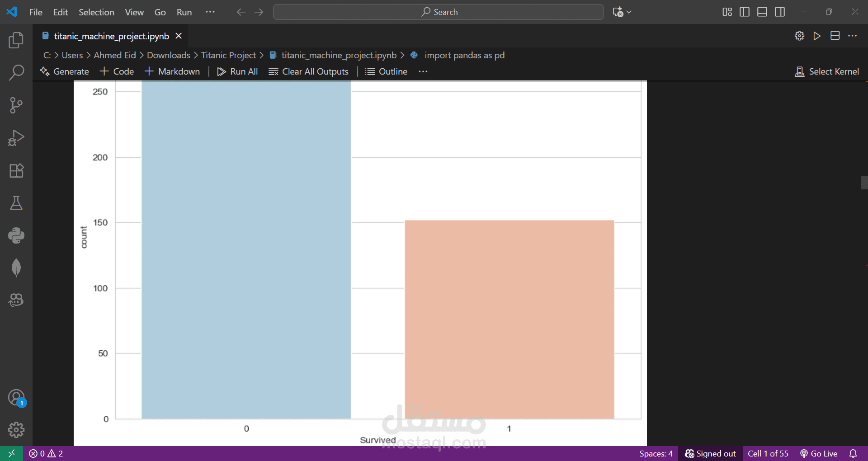Click the editor scrollbar thumb

click(864, 183)
